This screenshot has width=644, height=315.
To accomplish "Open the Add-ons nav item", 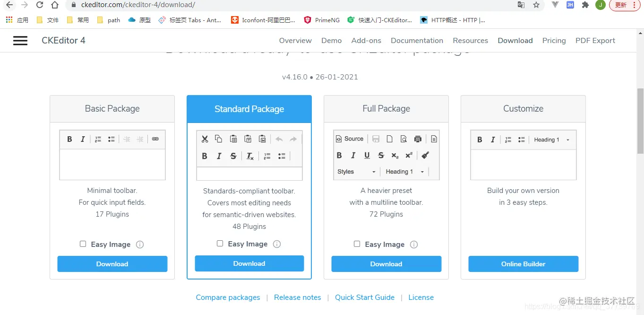I will 366,41.
